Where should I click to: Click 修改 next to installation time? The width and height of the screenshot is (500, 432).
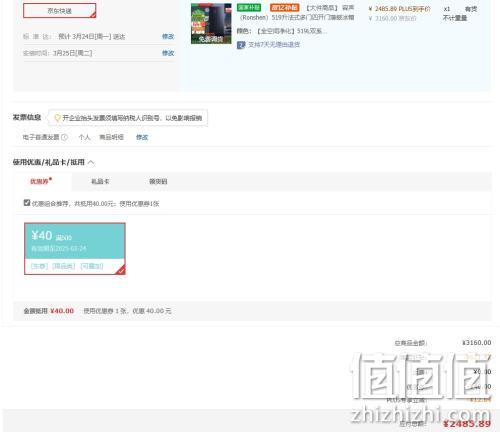(x=168, y=53)
